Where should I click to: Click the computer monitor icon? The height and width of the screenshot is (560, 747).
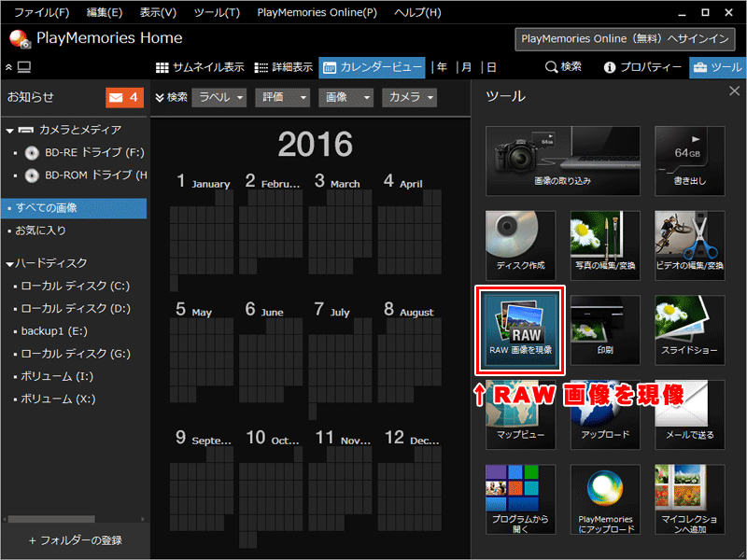coord(24,67)
